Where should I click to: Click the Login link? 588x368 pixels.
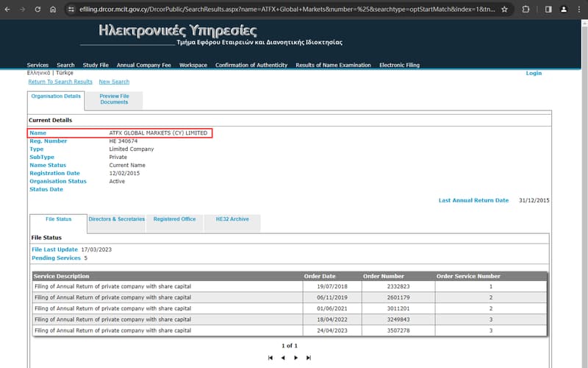pos(534,73)
